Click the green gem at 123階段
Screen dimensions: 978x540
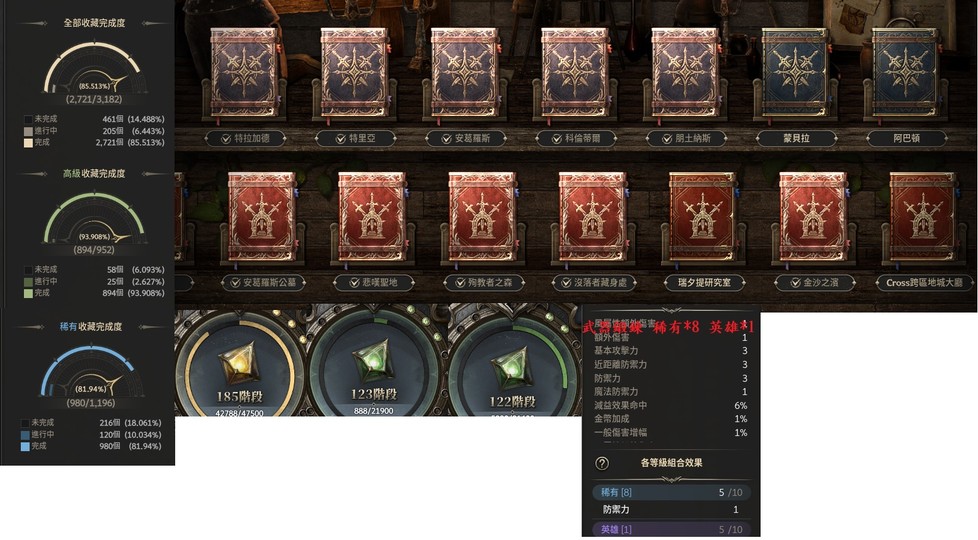coord(373,363)
